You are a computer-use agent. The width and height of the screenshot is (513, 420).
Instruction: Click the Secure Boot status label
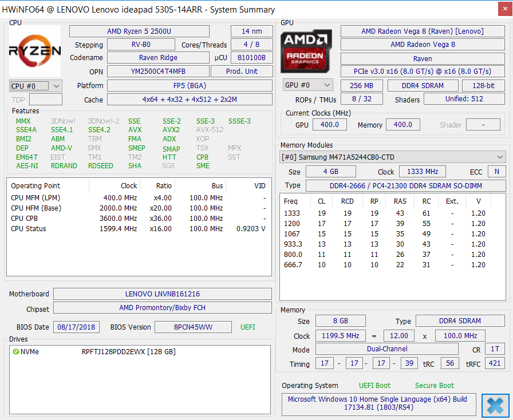pyautogui.click(x=434, y=386)
